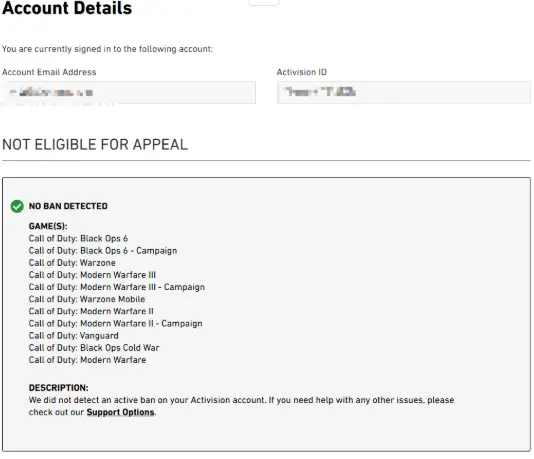This screenshot has height=459, width=534.
Task: Click the DESCRIPTION: label
Action: pyautogui.click(x=59, y=388)
